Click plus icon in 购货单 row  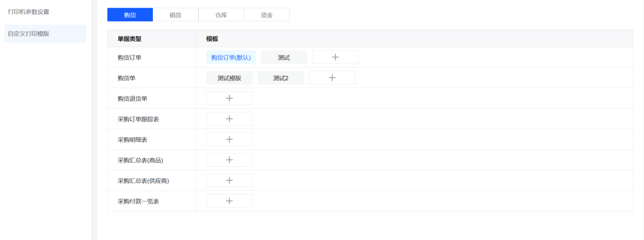[x=332, y=78]
